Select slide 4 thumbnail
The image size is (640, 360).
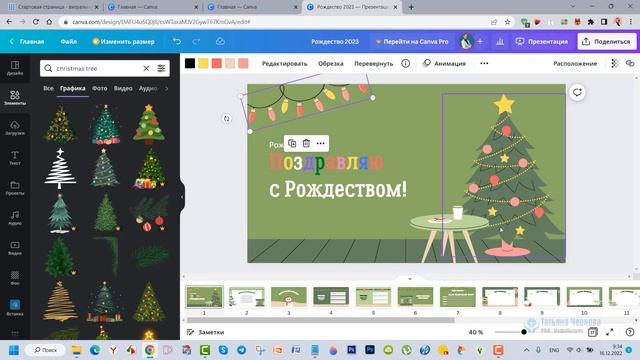click(331, 297)
